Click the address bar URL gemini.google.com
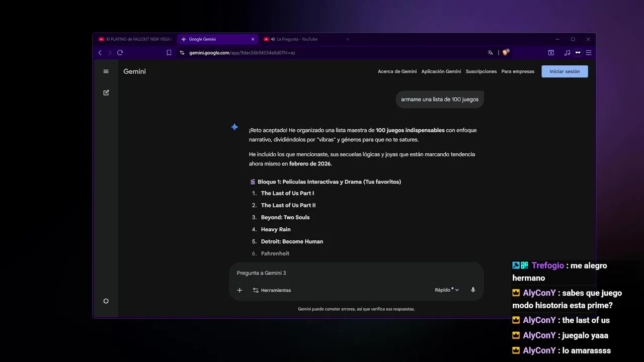 point(242,52)
